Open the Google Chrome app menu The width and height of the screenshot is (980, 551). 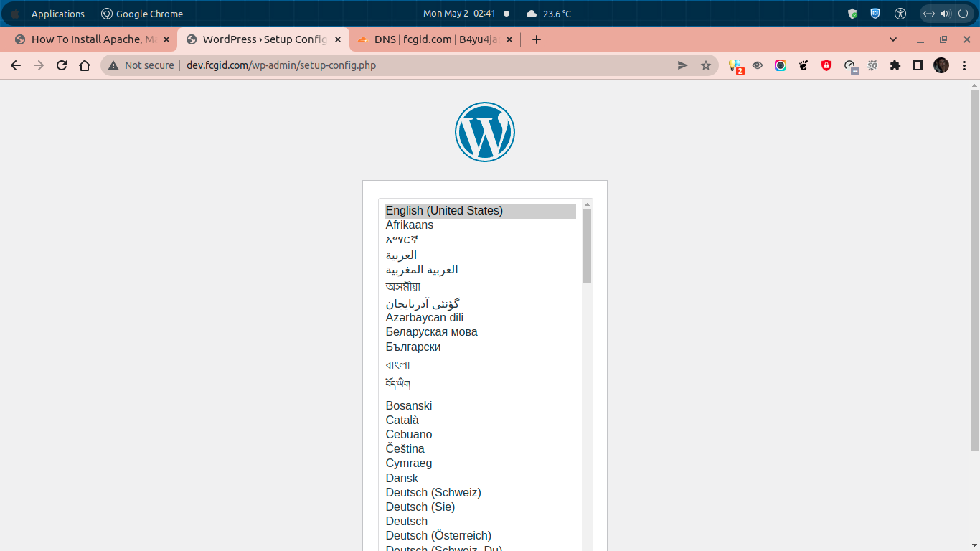point(142,14)
